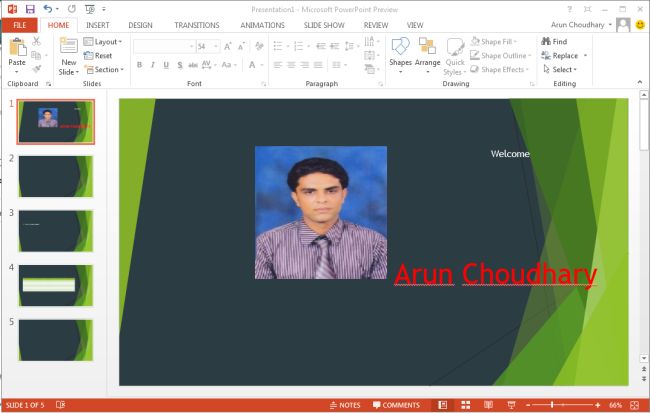Switch to the DESIGN tab
This screenshot has height=413, width=650.
click(140, 25)
